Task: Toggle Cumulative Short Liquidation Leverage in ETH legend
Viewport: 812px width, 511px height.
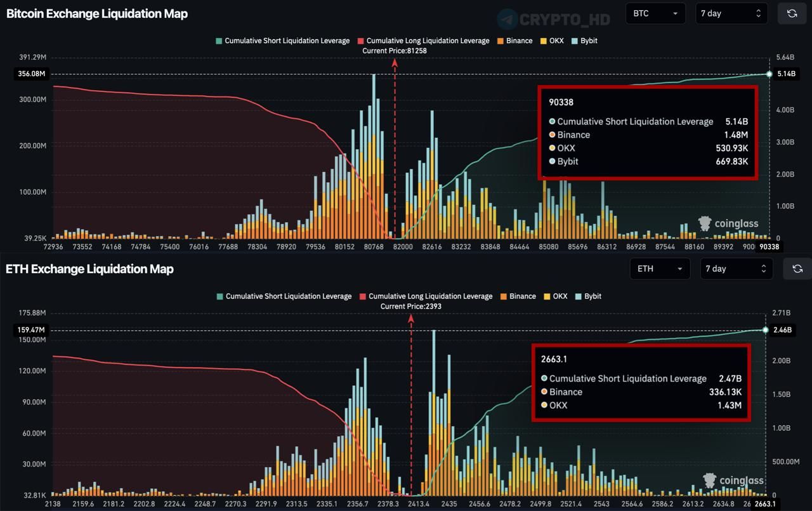Action: (284, 296)
